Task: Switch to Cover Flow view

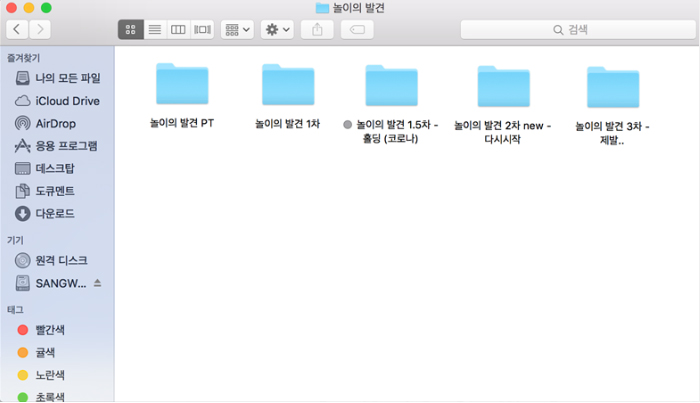Action: pyautogui.click(x=202, y=30)
